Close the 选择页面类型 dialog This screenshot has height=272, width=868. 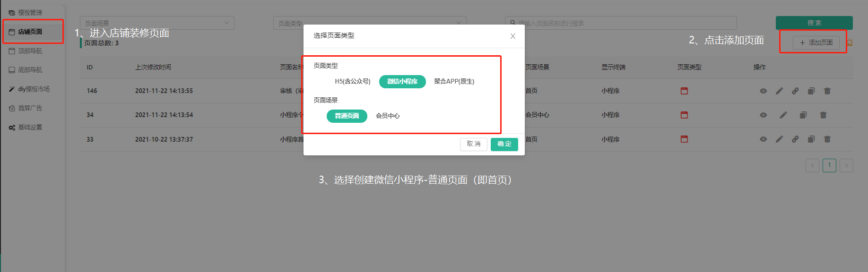coord(512,36)
